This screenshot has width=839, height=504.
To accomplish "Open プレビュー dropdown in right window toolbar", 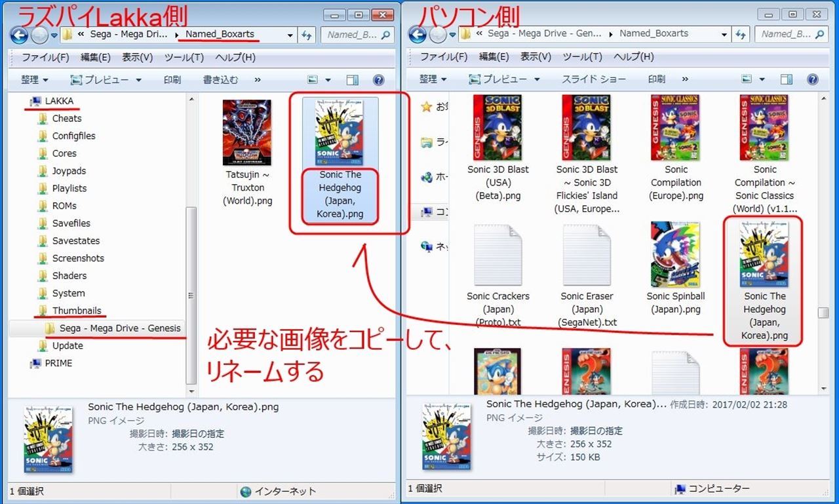I will [x=504, y=79].
